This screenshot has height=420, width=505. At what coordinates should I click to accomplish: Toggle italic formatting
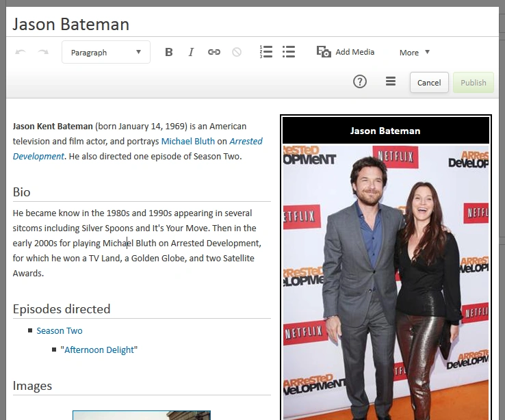tap(191, 52)
